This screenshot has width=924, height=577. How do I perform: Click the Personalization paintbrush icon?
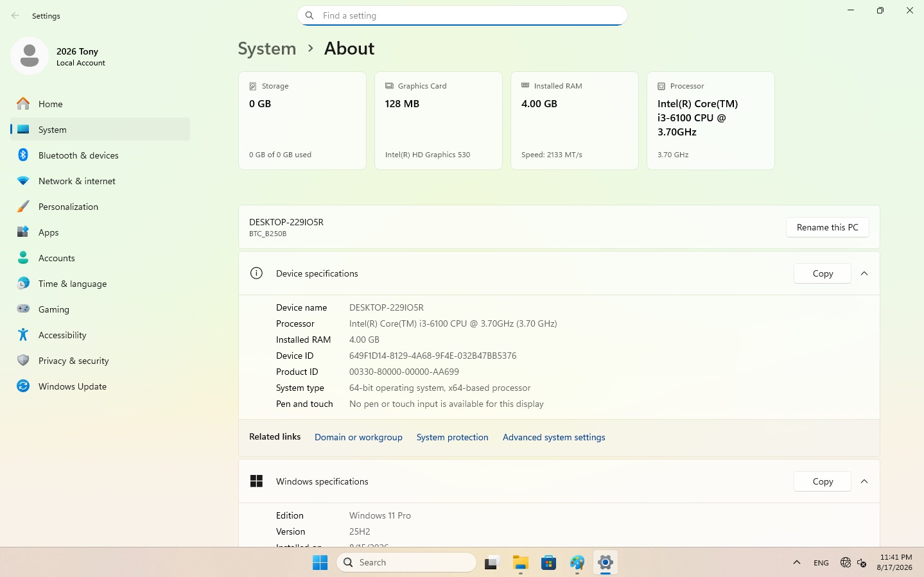point(23,206)
